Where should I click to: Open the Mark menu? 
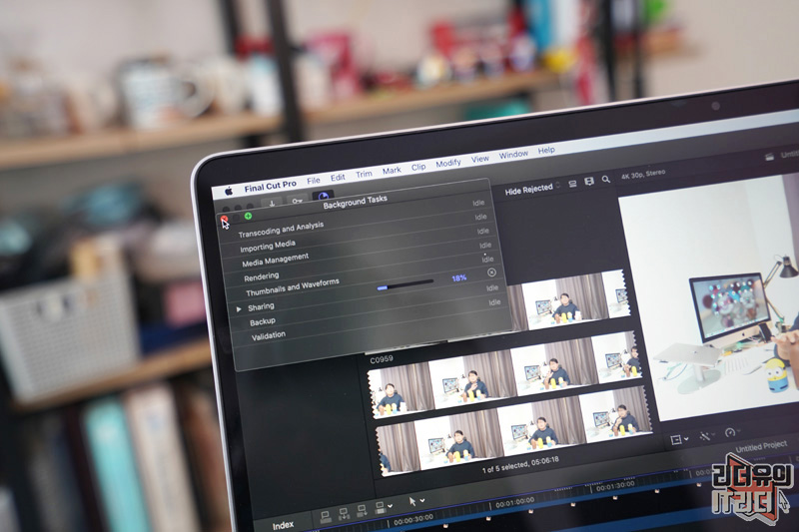point(392,171)
